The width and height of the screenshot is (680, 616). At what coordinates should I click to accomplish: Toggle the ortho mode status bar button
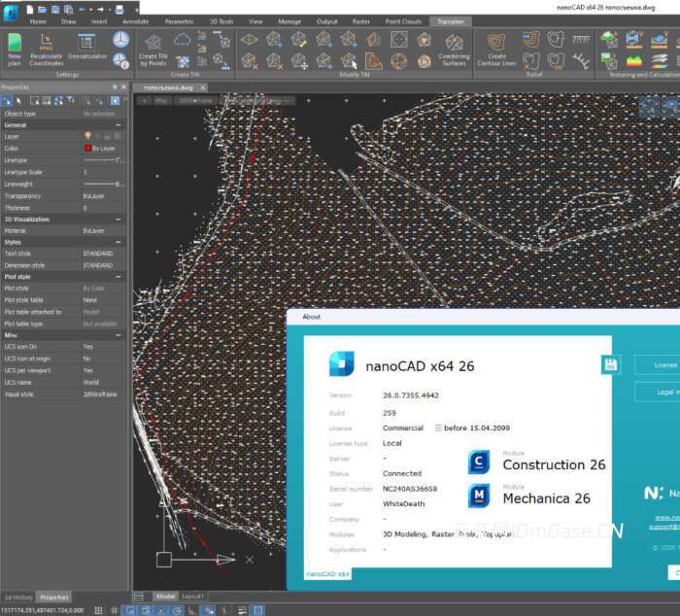pyautogui.click(x=191, y=610)
